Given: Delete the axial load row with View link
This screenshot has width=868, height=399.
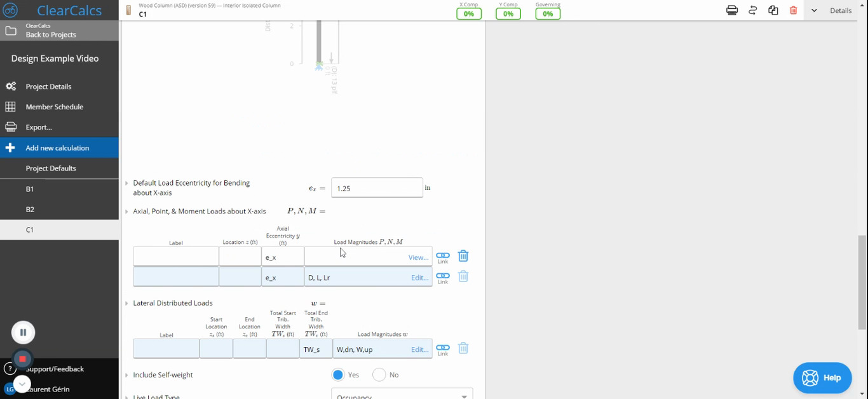Looking at the screenshot, I should (x=463, y=256).
